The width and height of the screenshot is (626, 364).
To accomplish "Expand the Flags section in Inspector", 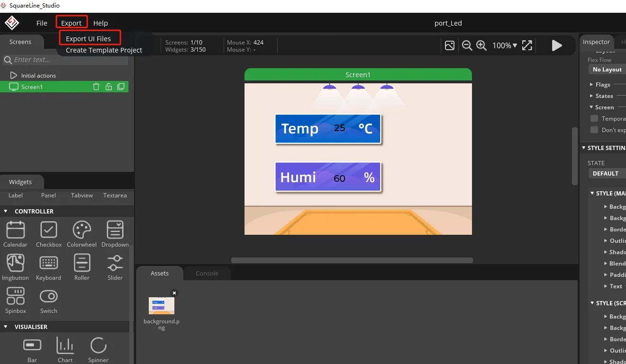I will point(591,85).
